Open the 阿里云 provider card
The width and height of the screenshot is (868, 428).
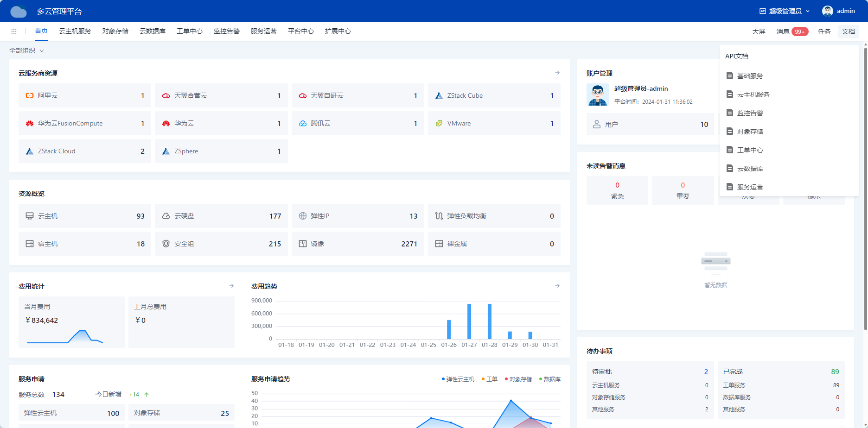coord(85,95)
